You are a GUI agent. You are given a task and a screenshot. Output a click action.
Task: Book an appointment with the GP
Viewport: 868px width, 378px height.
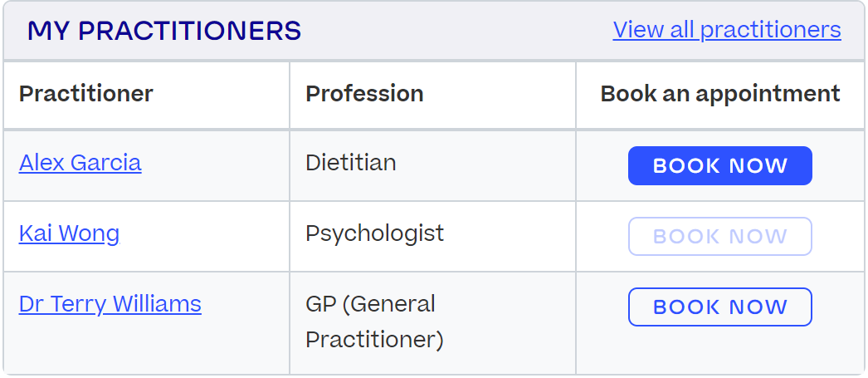click(x=719, y=307)
